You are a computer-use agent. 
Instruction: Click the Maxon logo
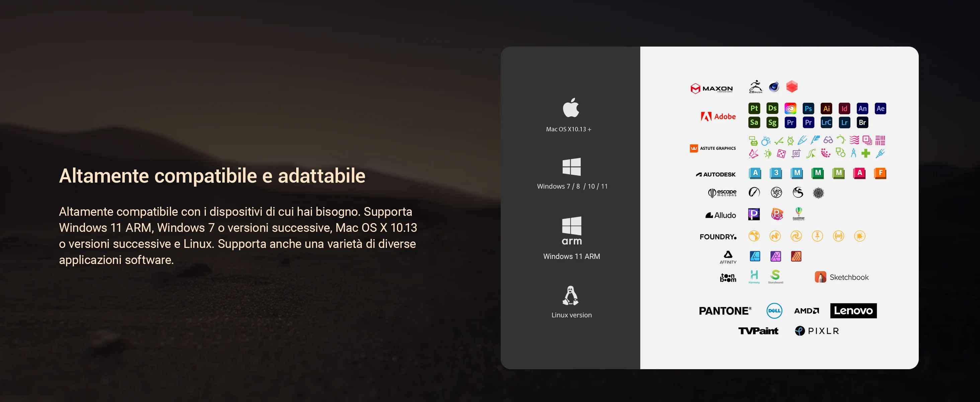(x=712, y=89)
